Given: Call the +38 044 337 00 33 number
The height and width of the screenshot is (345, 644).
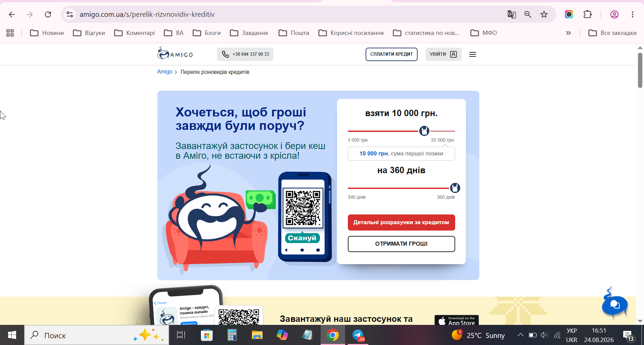Looking at the screenshot, I should 245,54.
